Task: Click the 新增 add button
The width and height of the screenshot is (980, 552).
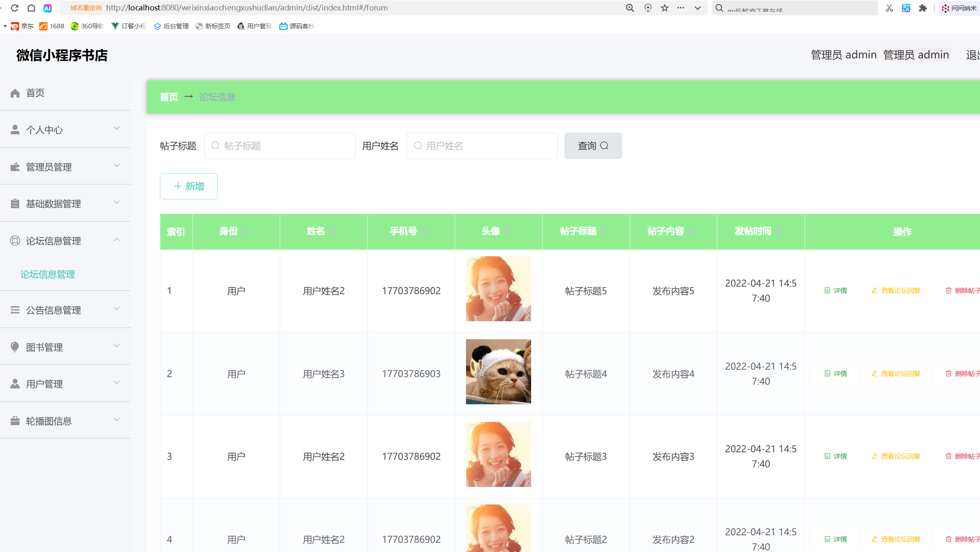Action: (188, 186)
